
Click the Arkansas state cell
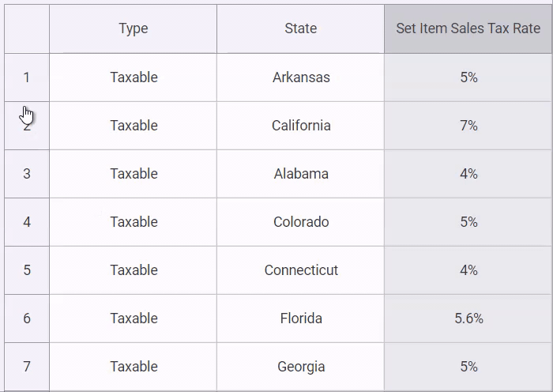[x=301, y=77]
